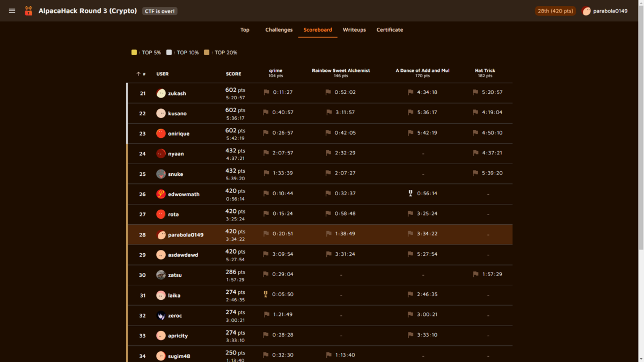644x362 pixels.
Task: Click the tan TOP 20% legend swatch
Action: pyautogui.click(x=207, y=53)
